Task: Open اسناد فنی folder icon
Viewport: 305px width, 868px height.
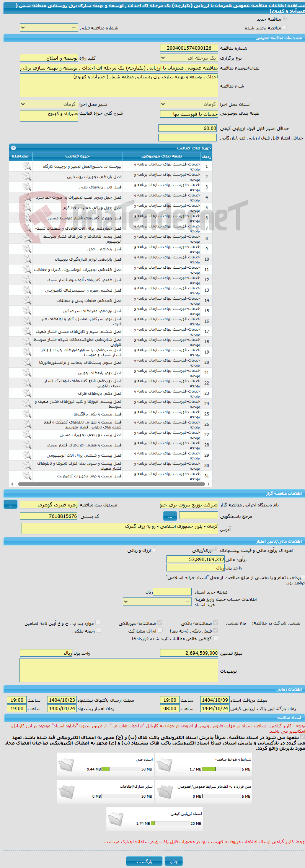Action: [x=66, y=764]
